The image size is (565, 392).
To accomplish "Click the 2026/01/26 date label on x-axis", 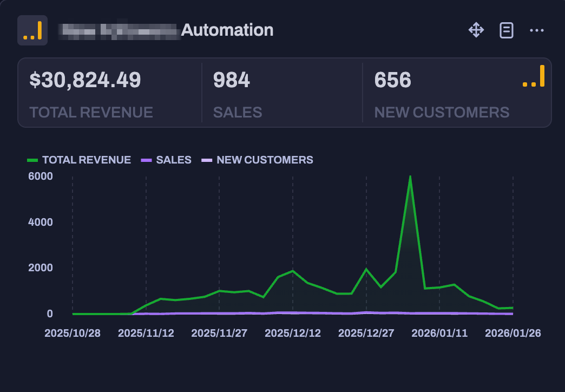I will tap(513, 333).
